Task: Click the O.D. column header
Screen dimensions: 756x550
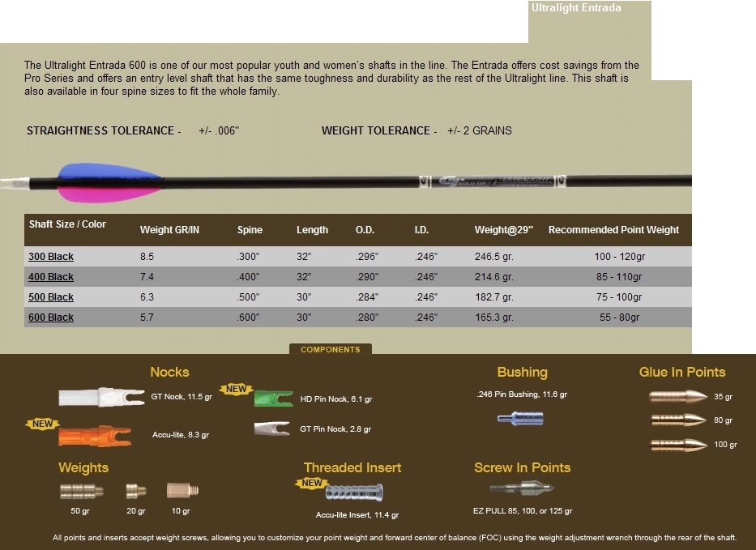Action: 365,230
